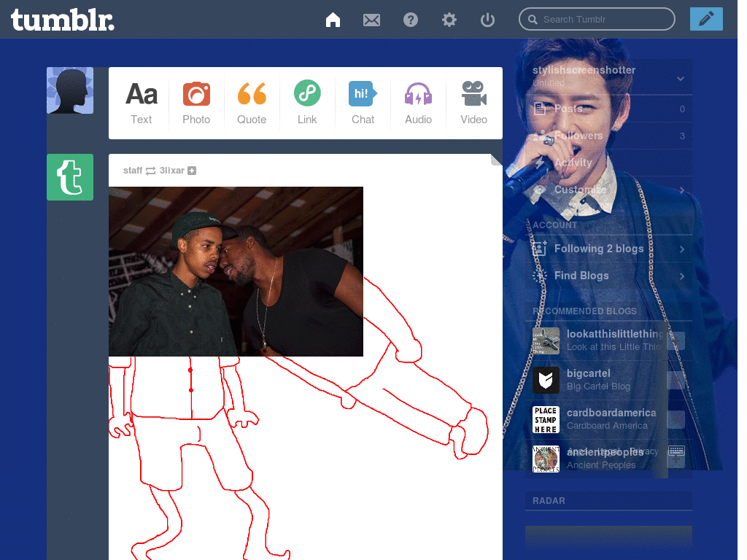Screen dimensions: 747x560
Task: Click the tumblr logo
Action: pos(63,20)
